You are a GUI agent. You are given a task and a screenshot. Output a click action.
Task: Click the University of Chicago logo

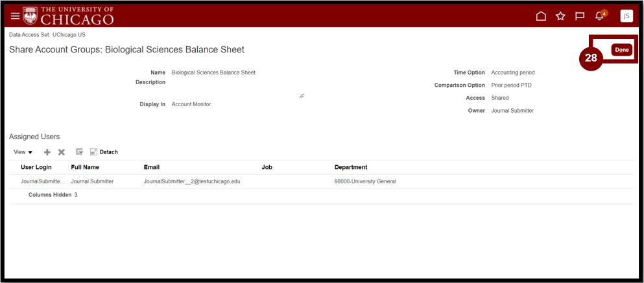68,16
